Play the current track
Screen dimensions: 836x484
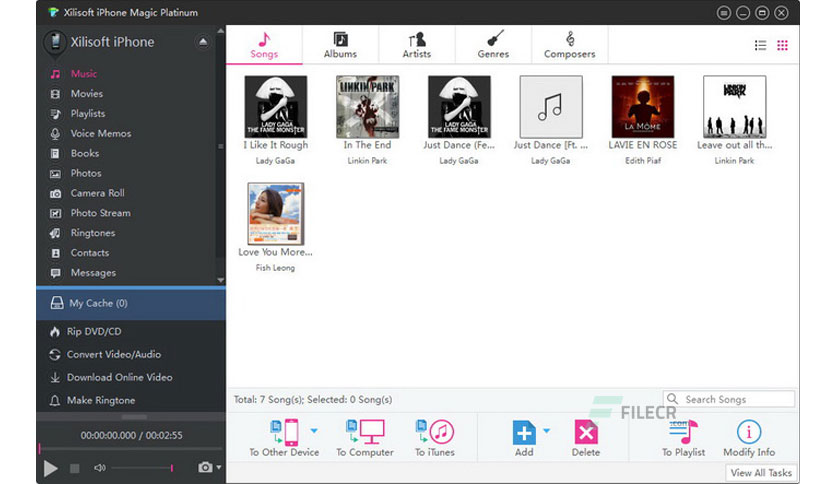[x=50, y=468]
